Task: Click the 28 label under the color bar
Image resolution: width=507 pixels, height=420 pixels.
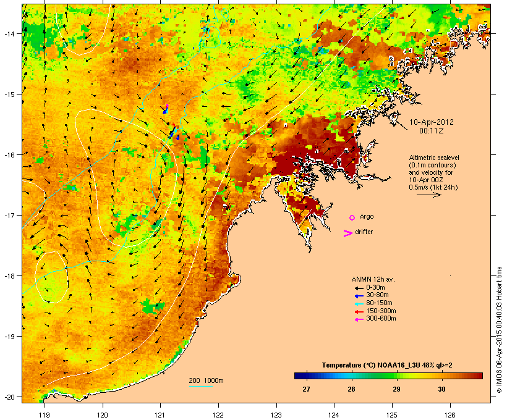Action: [x=351, y=389]
